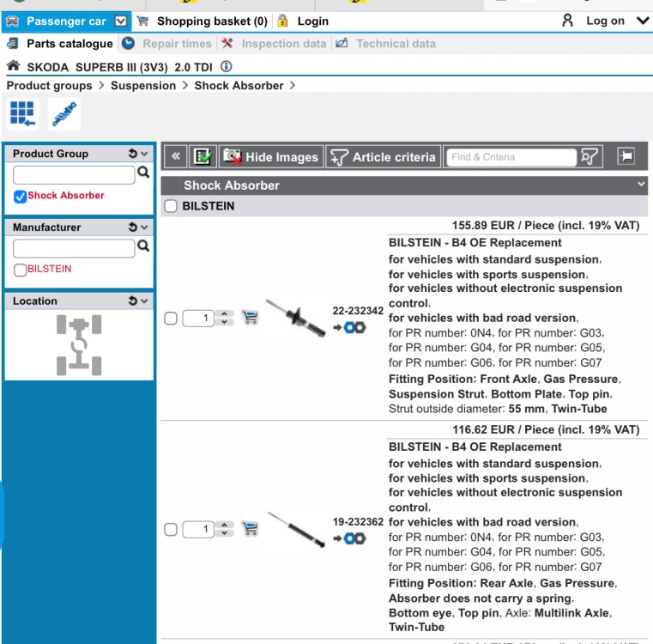Screen dimensions: 653x644
Task: Click the Shock Absorber breadcrumb
Action: click(239, 86)
